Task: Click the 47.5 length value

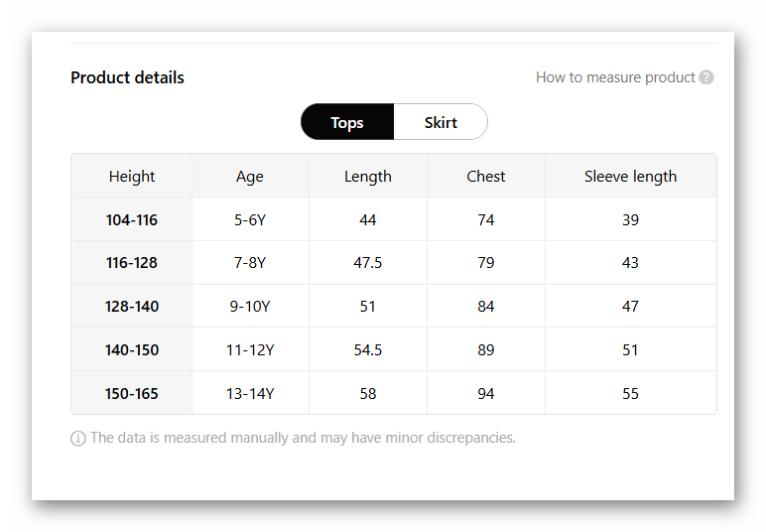Action: 368,263
